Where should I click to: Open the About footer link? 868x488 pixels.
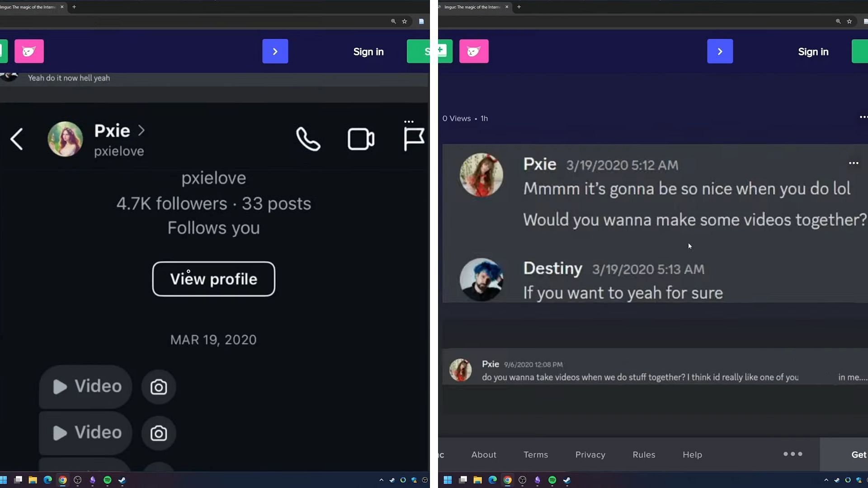point(483,454)
